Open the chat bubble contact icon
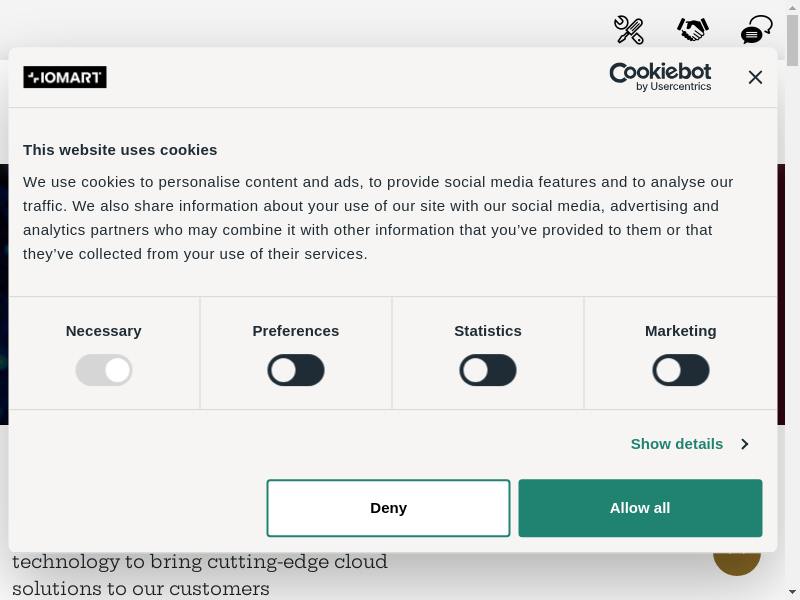The image size is (800, 600). tap(756, 30)
